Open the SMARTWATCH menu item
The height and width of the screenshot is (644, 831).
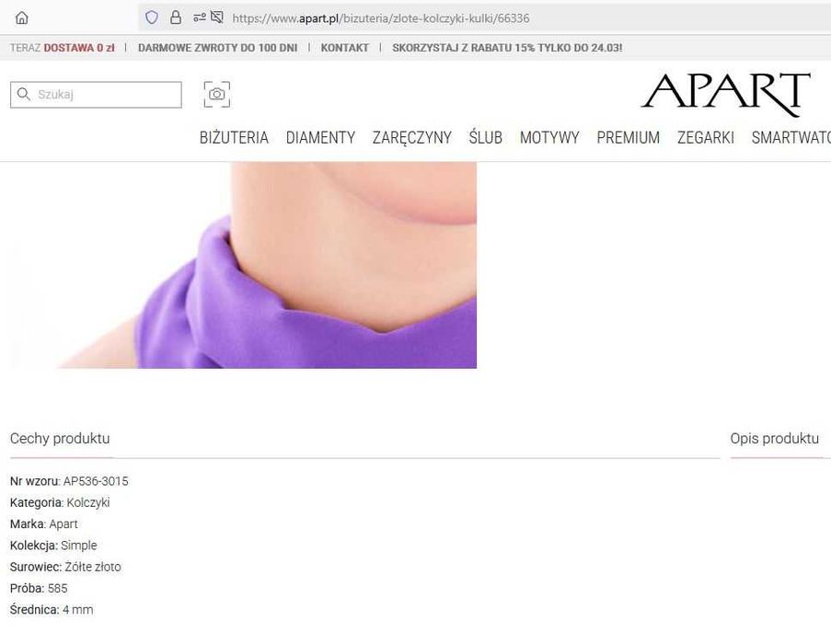coord(791,138)
